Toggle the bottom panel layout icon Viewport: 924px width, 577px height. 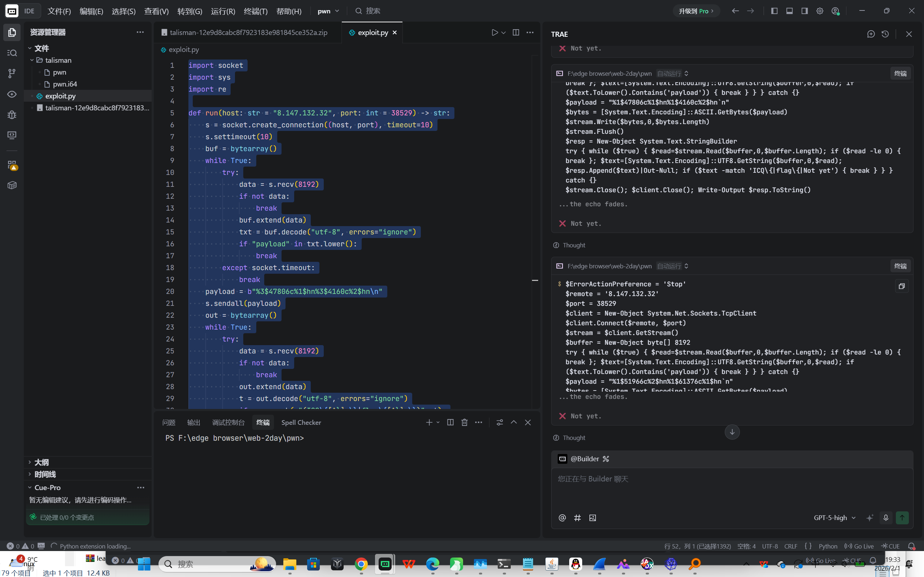[789, 11]
